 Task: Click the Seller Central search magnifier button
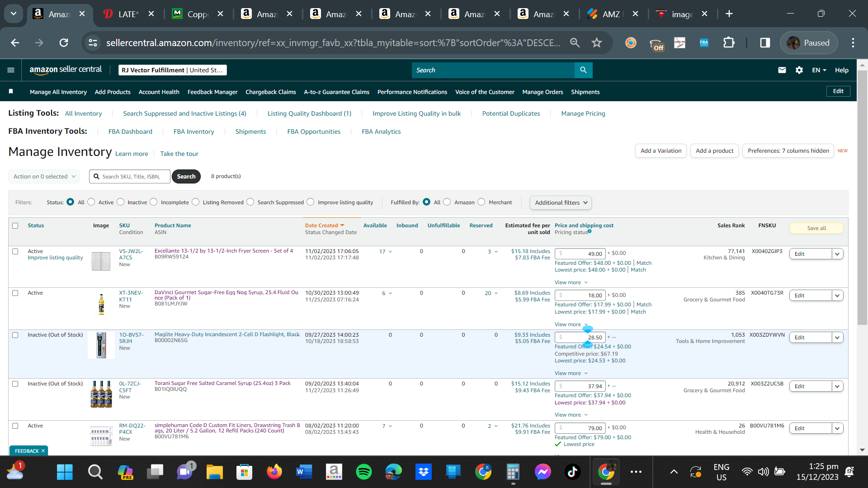tap(583, 70)
